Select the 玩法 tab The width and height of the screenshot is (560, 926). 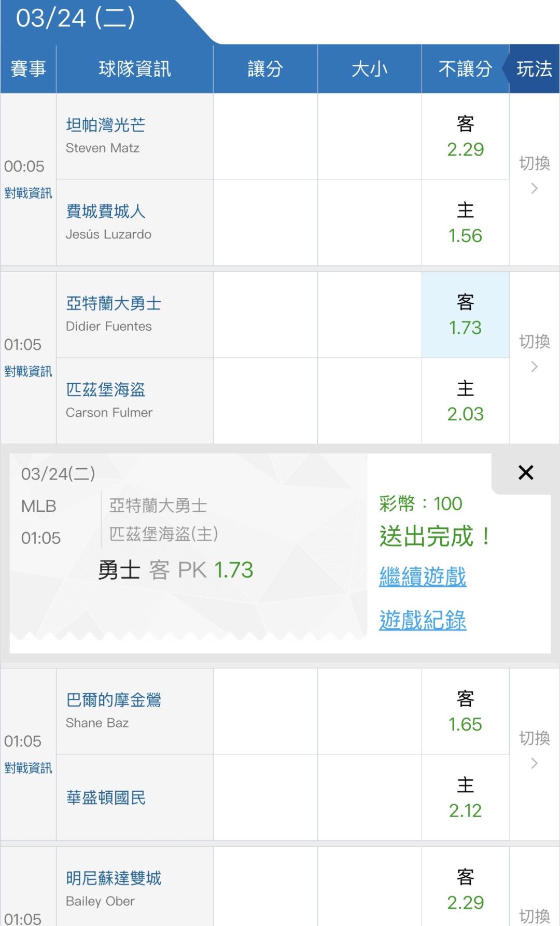coord(534,69)
